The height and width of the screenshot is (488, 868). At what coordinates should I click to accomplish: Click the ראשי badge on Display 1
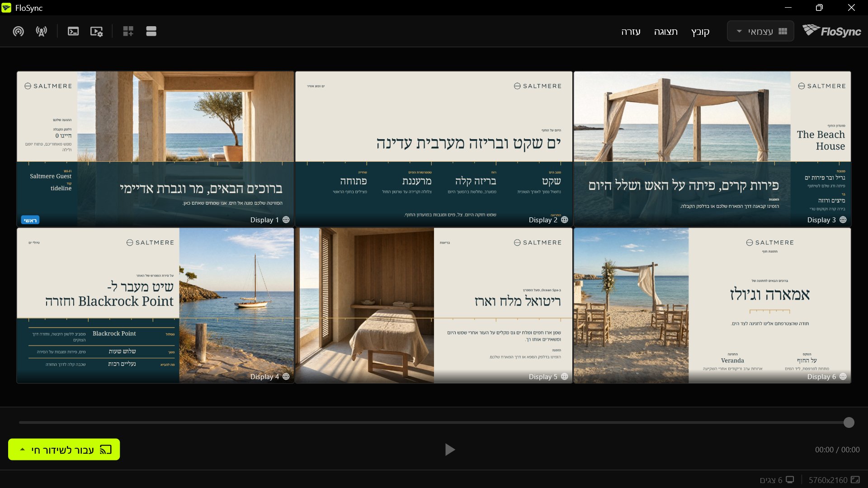(30, 220)
